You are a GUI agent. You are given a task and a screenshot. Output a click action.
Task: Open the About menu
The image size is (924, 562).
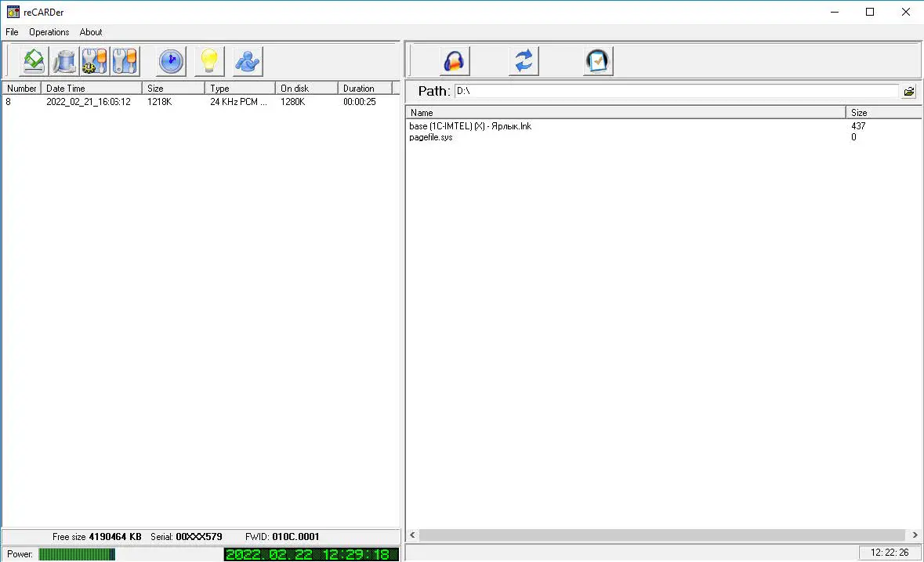click(90, 32)
